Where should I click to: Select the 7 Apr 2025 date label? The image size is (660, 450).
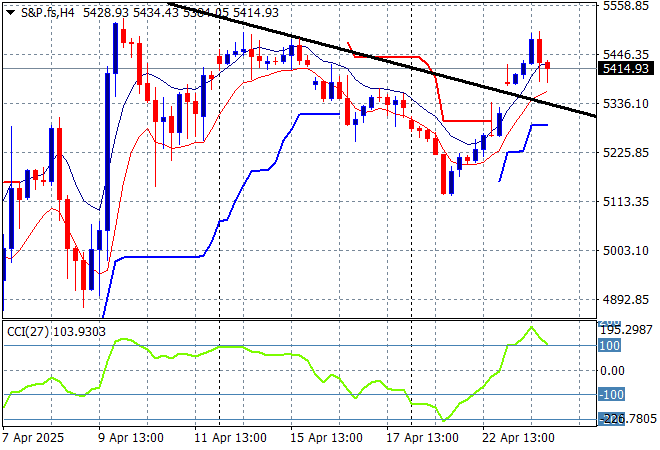[33, 438]
